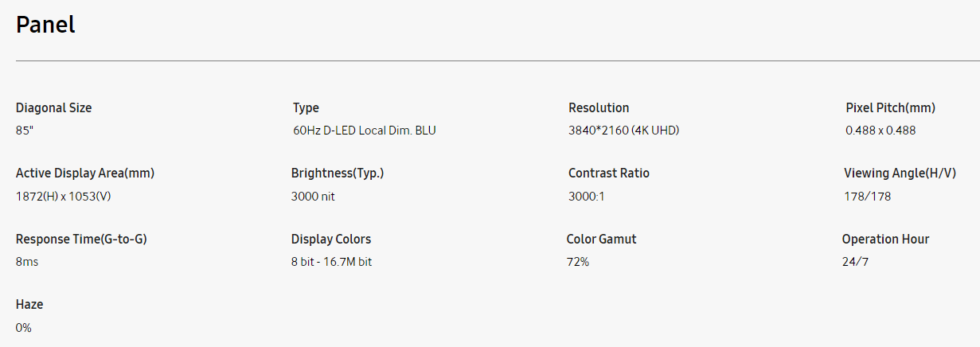Select the Viewing Angle(H/V) label
The image size is (980, 347).
pos(900,173)
